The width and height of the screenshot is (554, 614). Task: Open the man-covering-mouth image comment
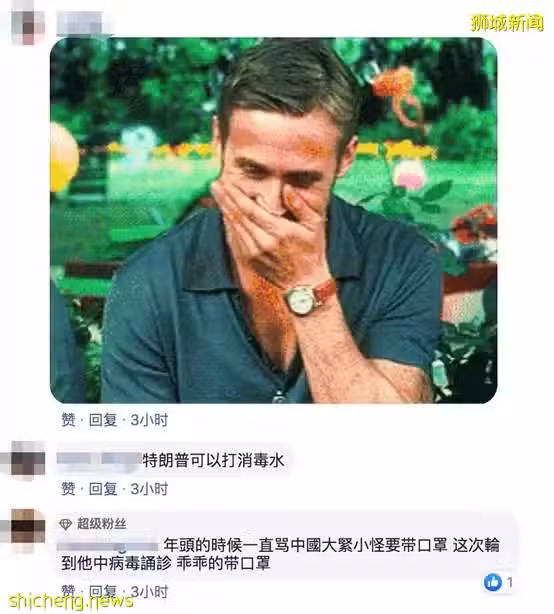coord(274,220)
